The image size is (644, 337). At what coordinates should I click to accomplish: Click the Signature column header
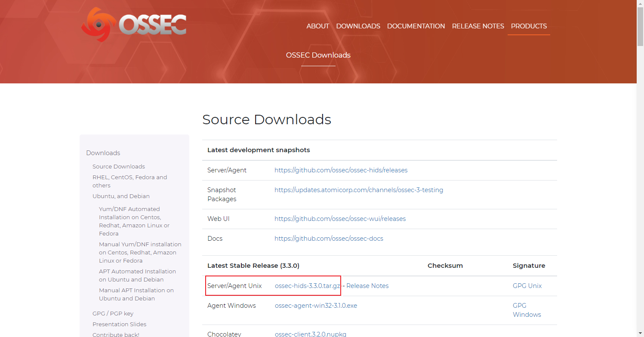pyautogui.click(x=529, y=266)
